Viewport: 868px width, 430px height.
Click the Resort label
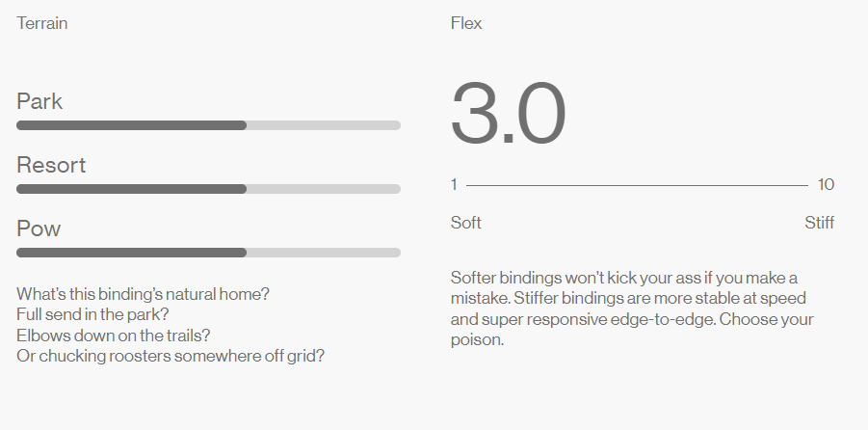tap(51, 165)
